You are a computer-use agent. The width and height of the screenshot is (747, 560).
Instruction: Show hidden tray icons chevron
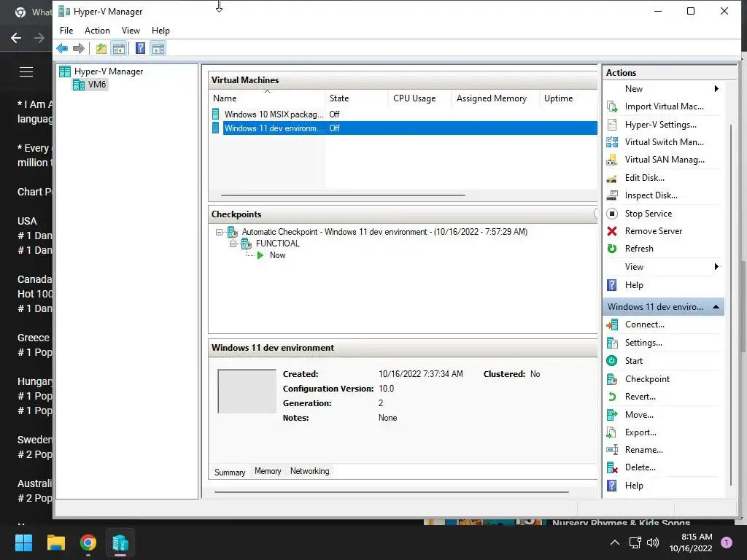tap(615, 542)
